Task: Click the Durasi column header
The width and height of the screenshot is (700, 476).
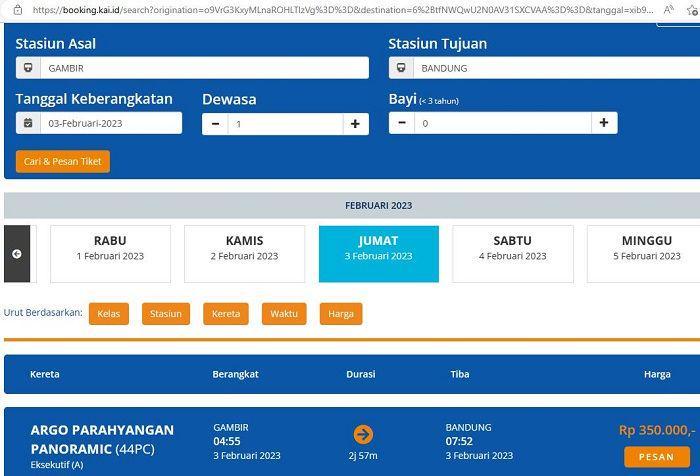Action: 361,374
